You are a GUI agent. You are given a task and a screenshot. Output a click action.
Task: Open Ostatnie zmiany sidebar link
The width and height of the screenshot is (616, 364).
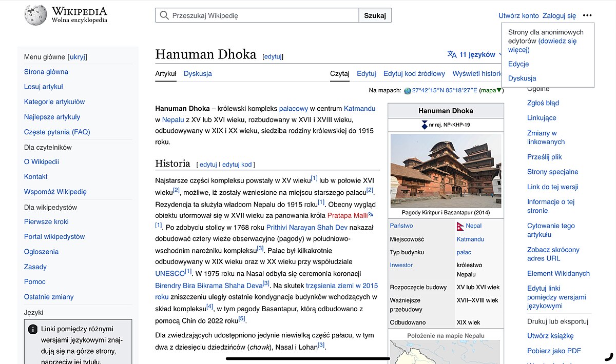49,297
